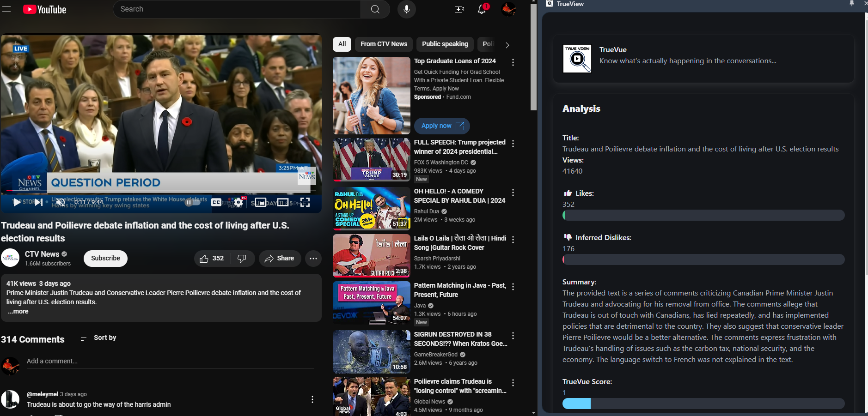
Task: Open options for Laila O Laila video
Action: (513, 240)
